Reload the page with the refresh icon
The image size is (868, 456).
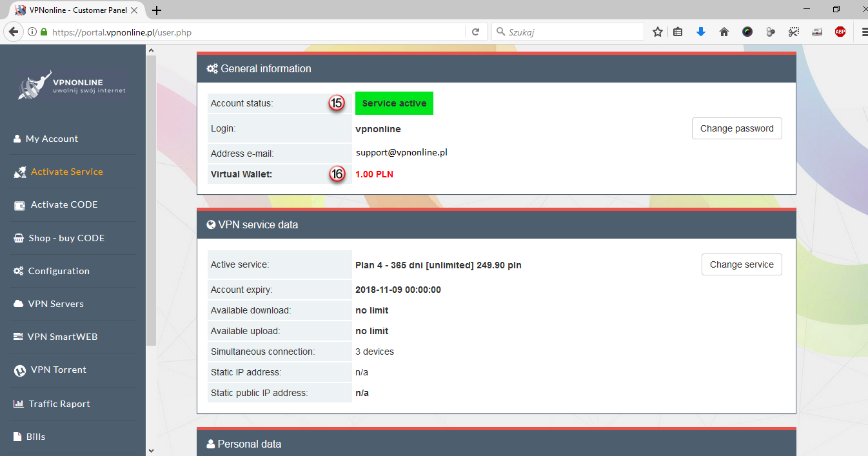[x=476, y=32]
